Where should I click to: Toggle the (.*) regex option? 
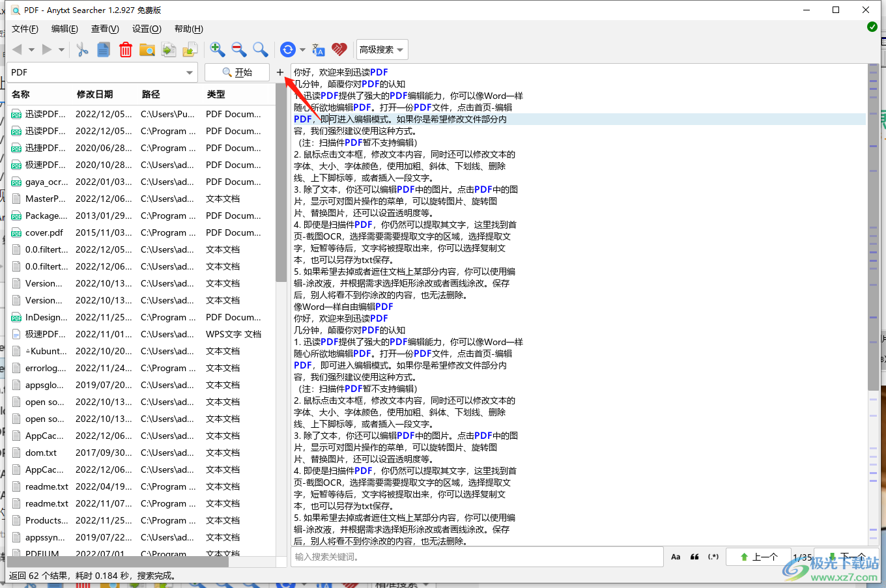(713, 557)
